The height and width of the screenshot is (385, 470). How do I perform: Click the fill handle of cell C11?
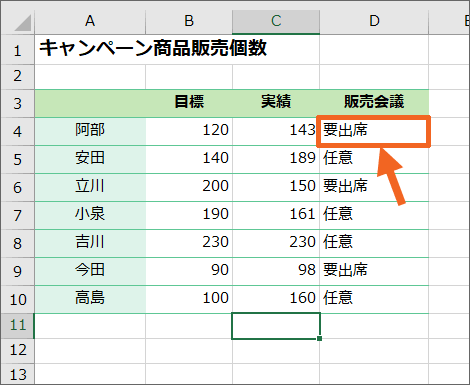pyautogui.click(x=319, y=338)
